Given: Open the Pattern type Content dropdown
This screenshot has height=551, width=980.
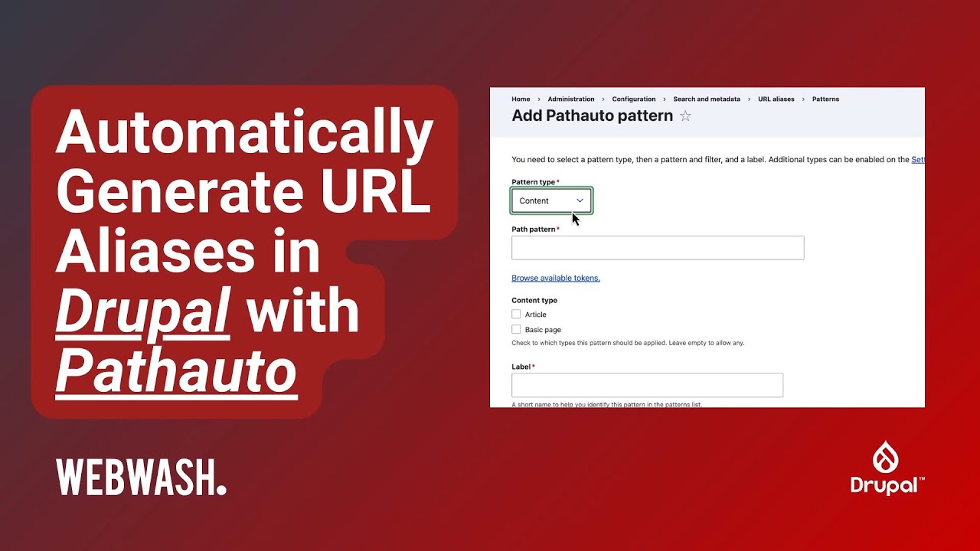Looking at the screenshot, I should pos(551,201).
